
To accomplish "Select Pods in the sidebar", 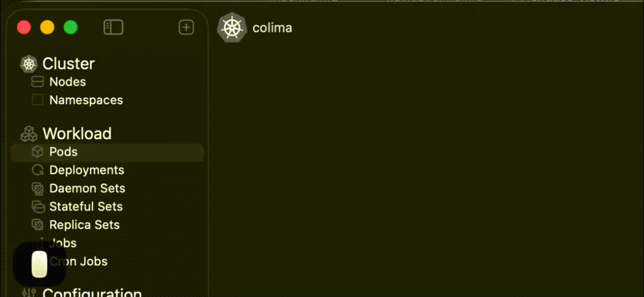I will [x=63, y=152].
